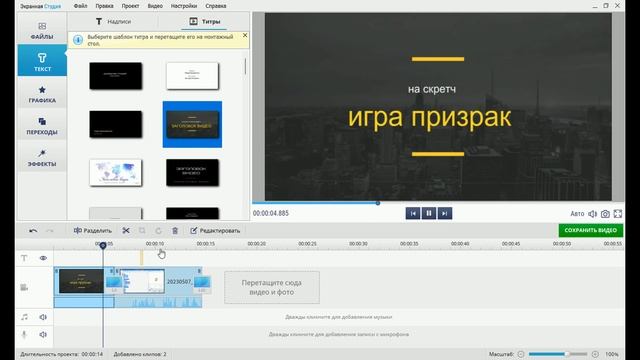Open the Эффекты section in sidebar
The height and width of the screenshot is (360, 640).
tap(42, 158)
